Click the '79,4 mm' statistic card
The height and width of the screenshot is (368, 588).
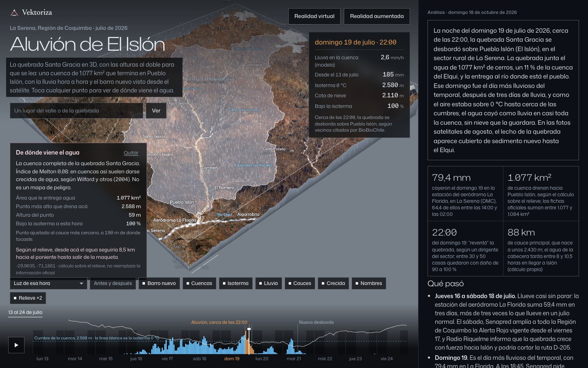tap(465, 194)
